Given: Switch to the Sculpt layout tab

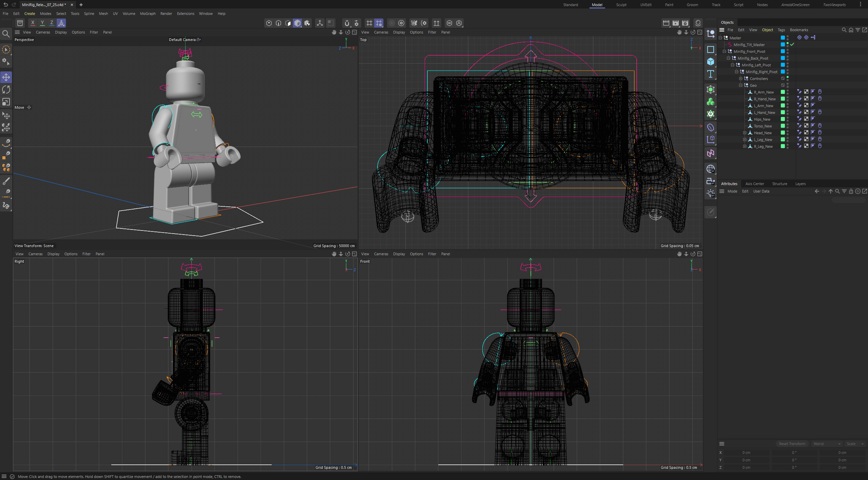Looking at the screenshot, I should pyautogui.click(x=621, y=5).
